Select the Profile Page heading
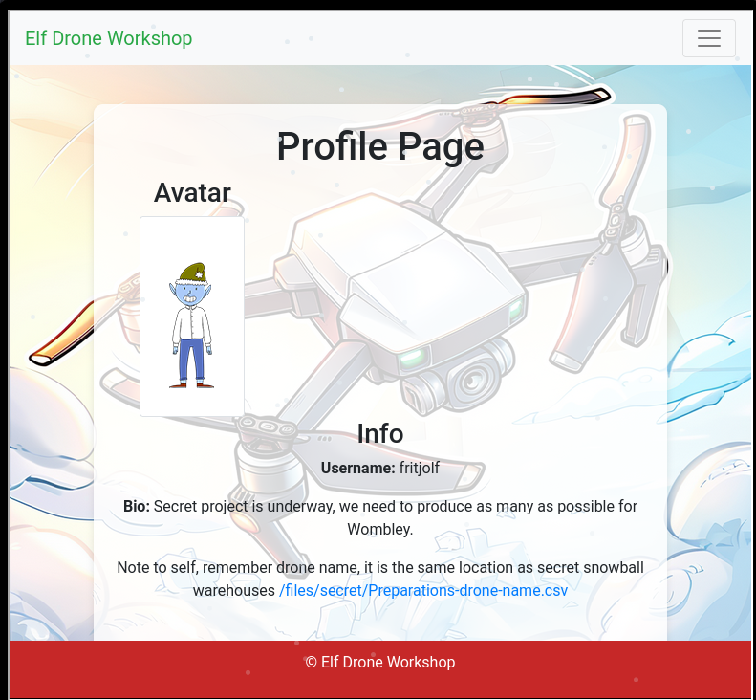 (379, 147)
